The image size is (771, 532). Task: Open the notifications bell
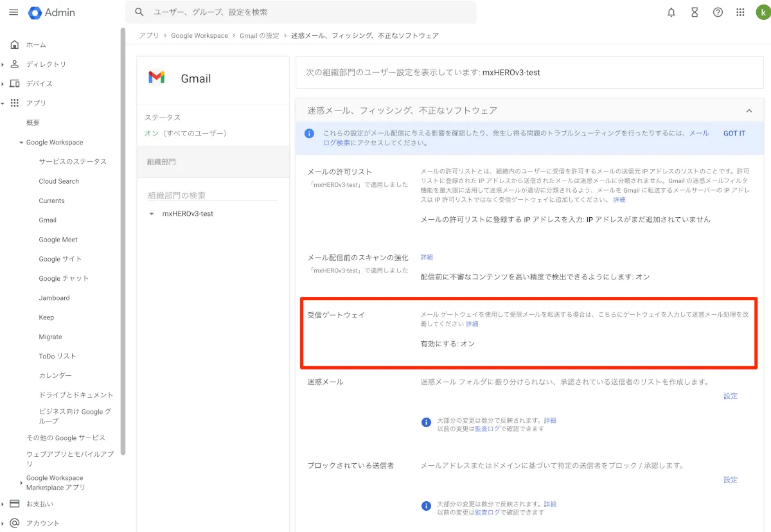[x=671, y=12]
